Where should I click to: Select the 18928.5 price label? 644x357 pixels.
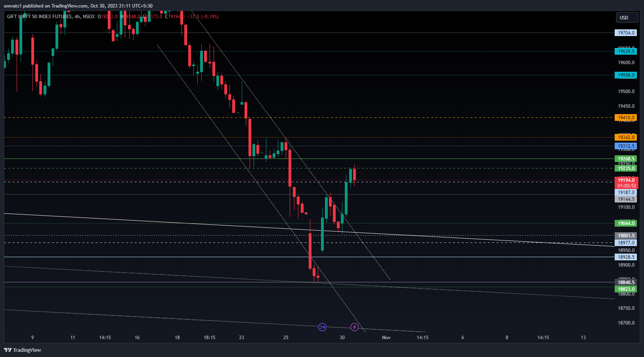coord(626,257)
